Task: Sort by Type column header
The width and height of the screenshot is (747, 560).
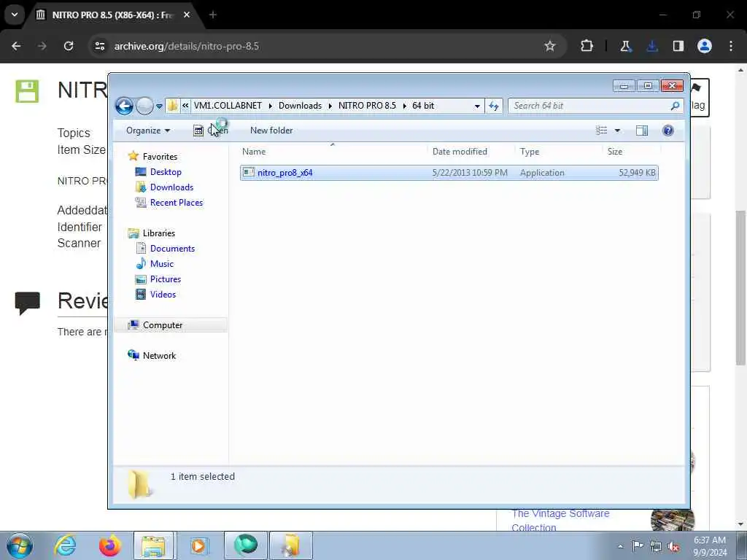Action: (530, 152)
